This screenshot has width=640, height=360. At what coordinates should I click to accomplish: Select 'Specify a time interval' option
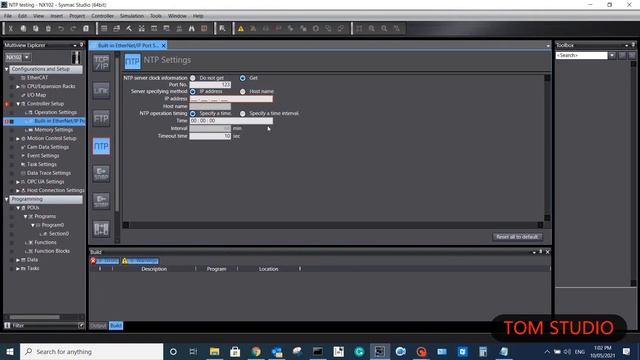[x=243, y=113]
